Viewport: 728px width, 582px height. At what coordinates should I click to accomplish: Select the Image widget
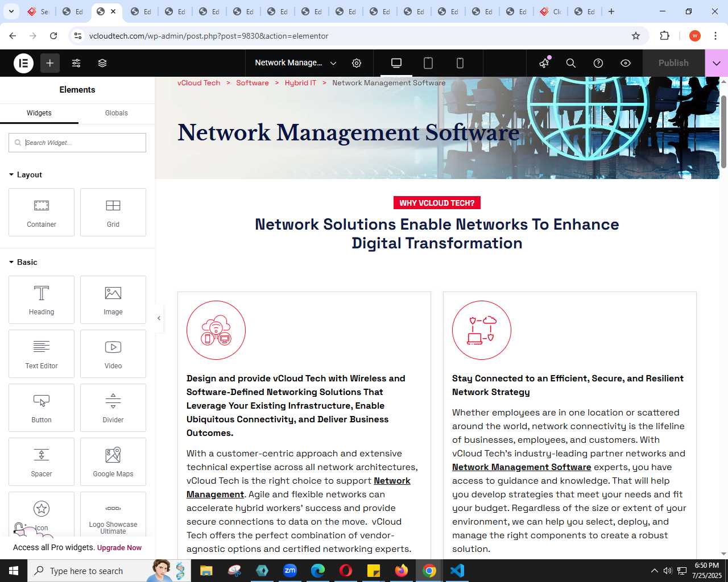click(x=113, y=300)
